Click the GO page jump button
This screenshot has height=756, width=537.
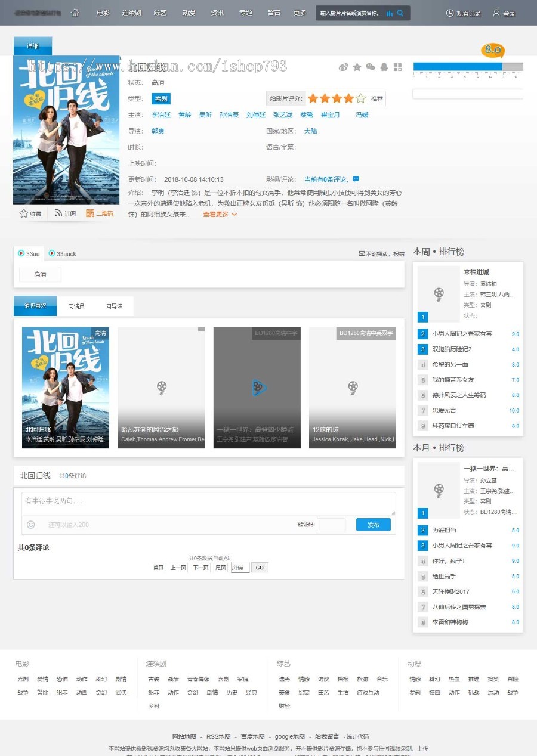[260, 568]
